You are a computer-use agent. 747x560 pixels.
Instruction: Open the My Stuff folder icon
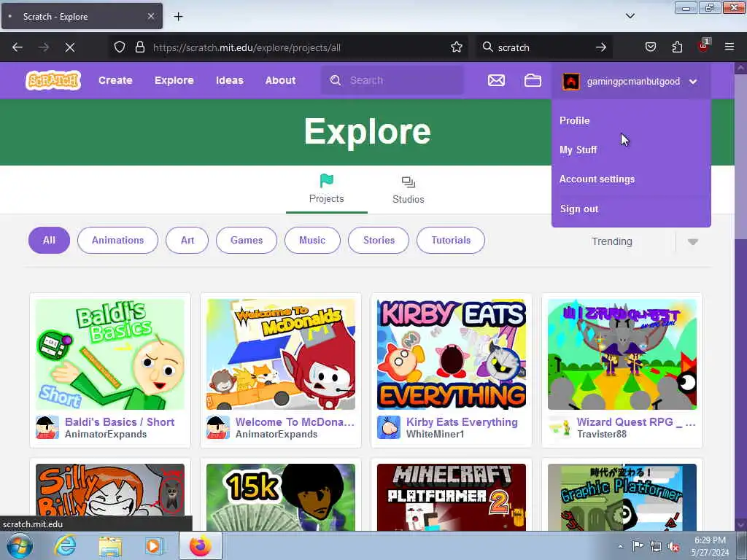[533, 80]
